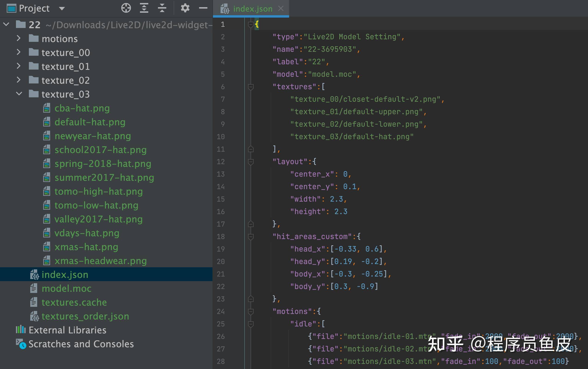This screenshot has height=369, width=588.
Task: Click the "head_x" key on line 19
Action: point(308,249)
